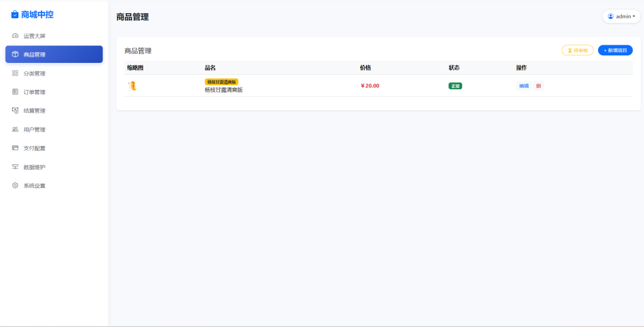Click the 商城中控 shopping bag logo
This screenshot has height=327, width=644.
click(x=15, y=14)
